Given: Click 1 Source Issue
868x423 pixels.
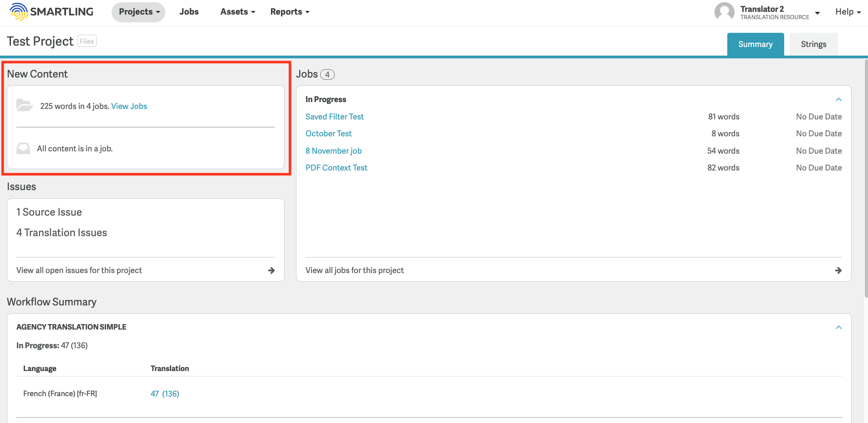Looking at the screenshot, I should [x=49, y=212].
